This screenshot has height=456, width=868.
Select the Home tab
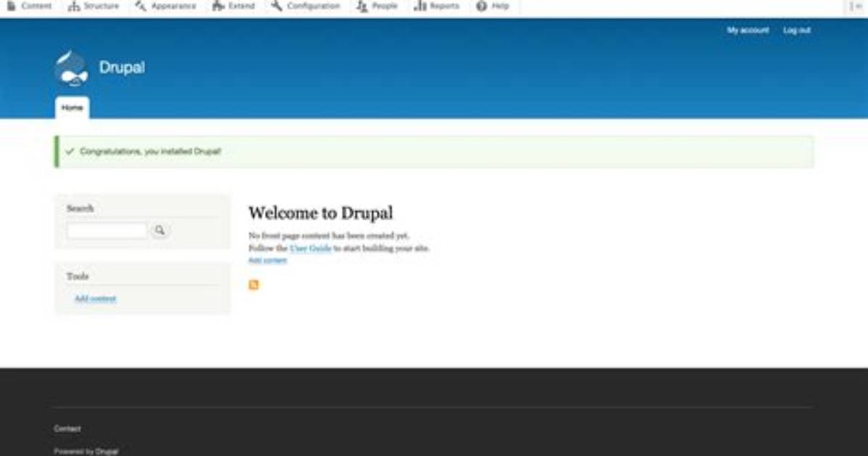click(72, 107)
